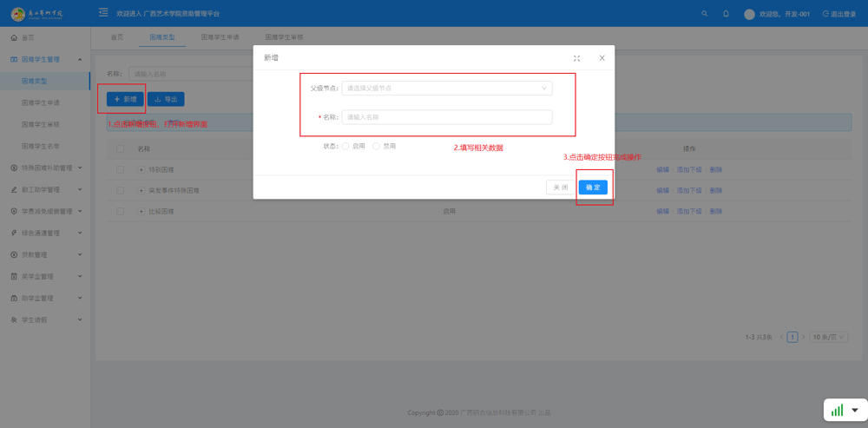The height and width of the screenshot is (428, 868).
Task: Open 困难类型 in the sidebar
Action: (35, 81)
